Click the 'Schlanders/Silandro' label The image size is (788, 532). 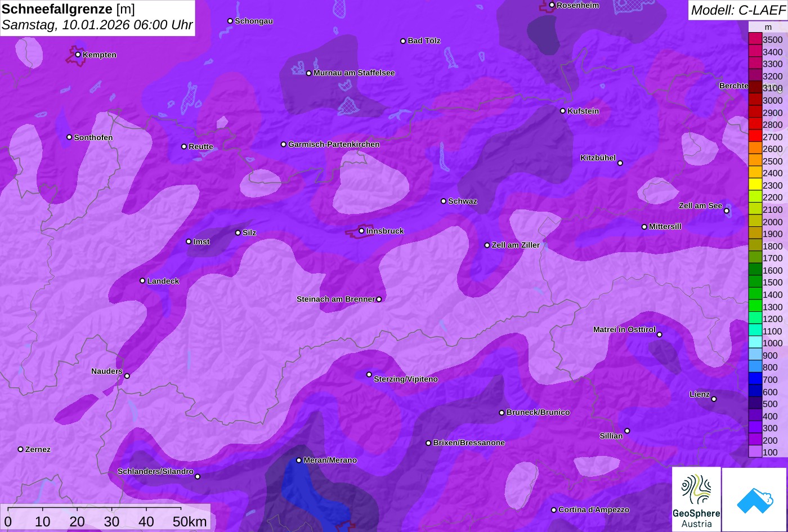pos(155,471)
